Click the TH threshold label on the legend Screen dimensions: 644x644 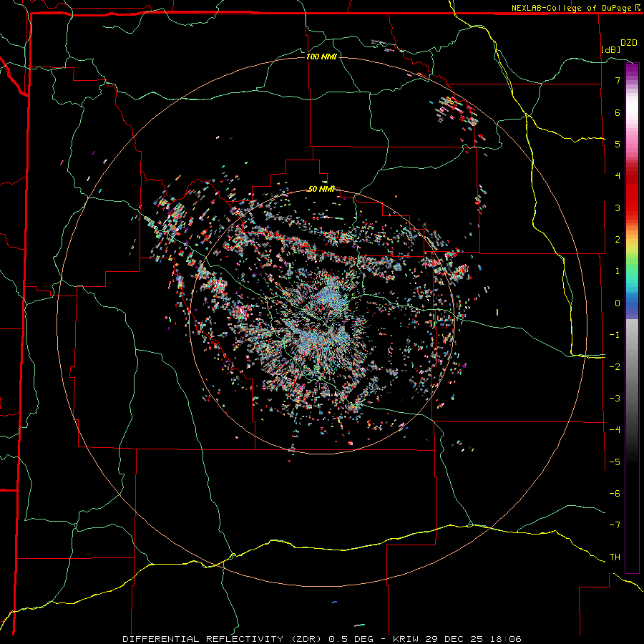point(615,557)
